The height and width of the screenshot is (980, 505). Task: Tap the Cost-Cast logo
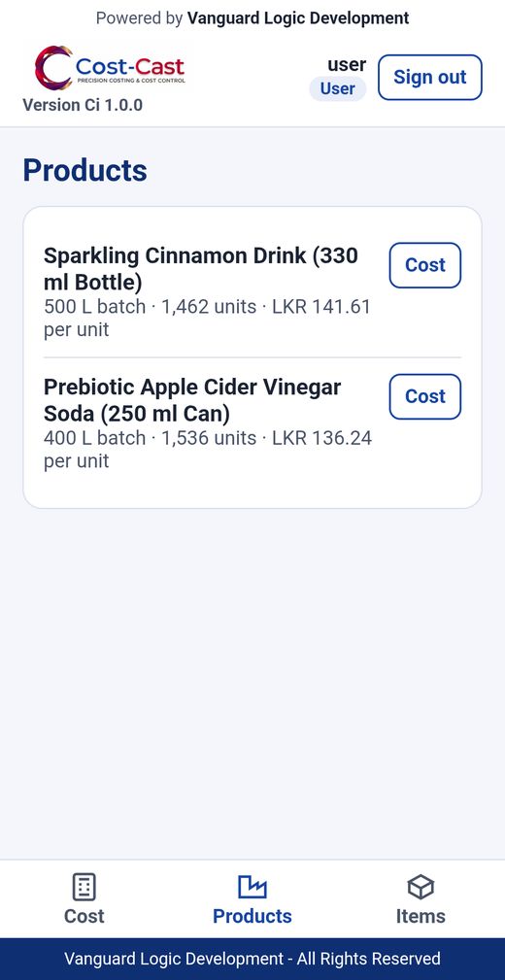110,67
